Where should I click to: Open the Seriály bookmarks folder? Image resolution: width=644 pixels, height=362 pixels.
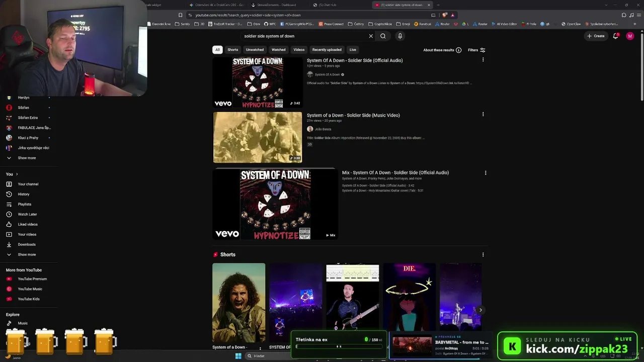point(183,24)
